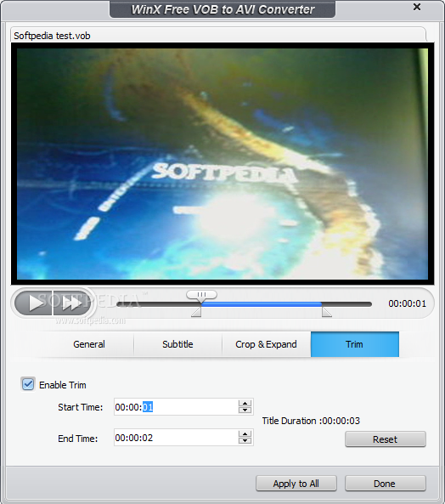This screenshot has width=445, height=504.
Task: Increase Start Time with up arrow
Action: pyautogui.click(x=245, y=404)
